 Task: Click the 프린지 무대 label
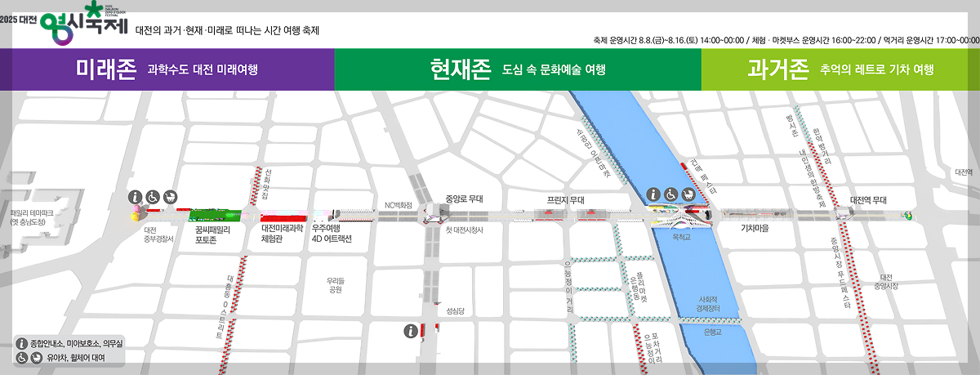coord(566,200)
